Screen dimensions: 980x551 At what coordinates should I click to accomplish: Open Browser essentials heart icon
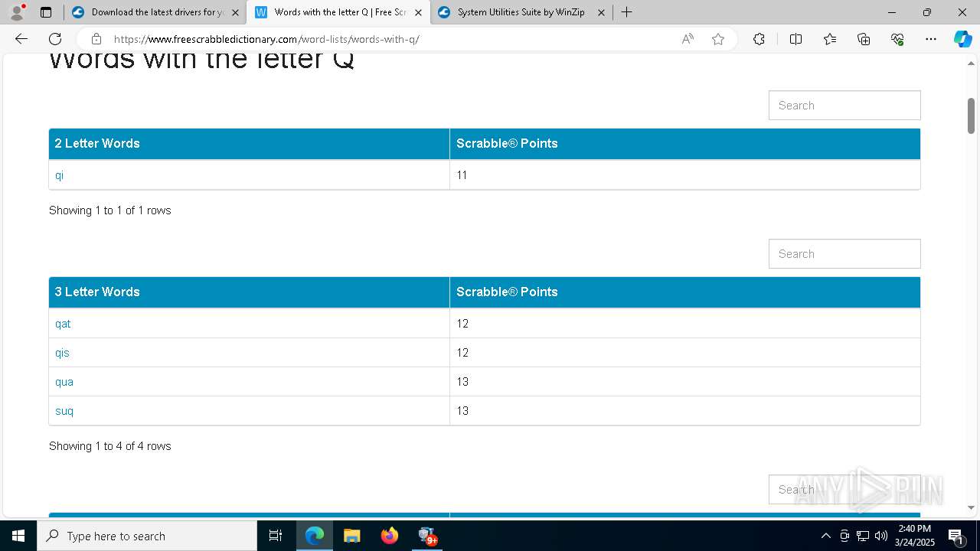[x=897, y=39]
